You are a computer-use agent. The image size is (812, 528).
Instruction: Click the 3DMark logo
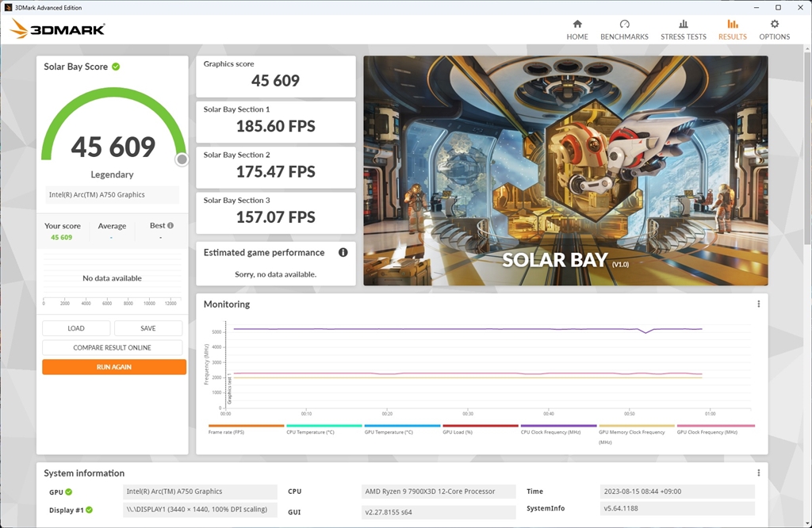coord(57,29)
